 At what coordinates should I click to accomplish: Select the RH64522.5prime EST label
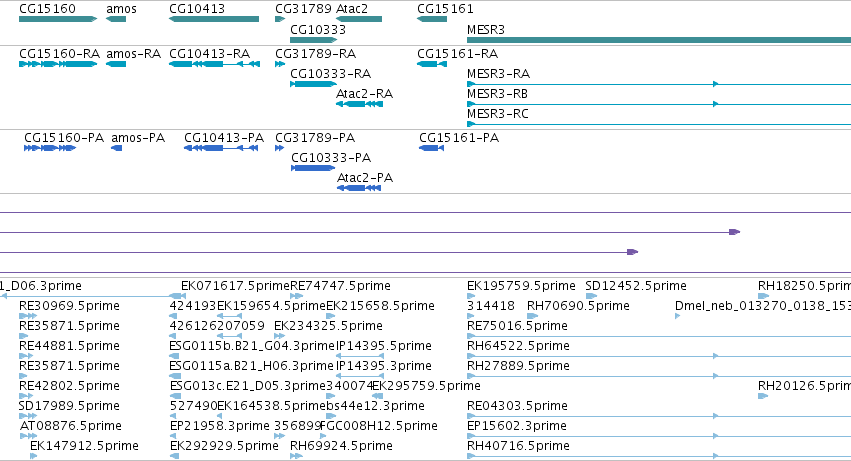(x=518, y=346)
